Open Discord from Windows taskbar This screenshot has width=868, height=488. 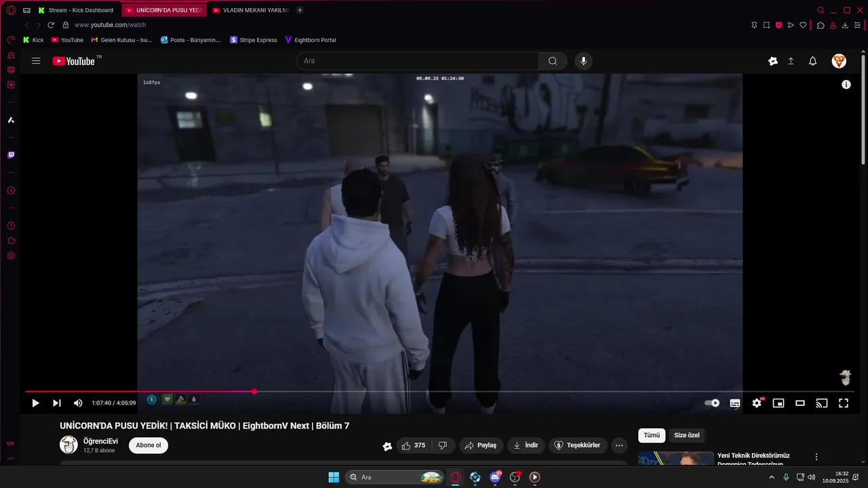click(x=495, y=477)
